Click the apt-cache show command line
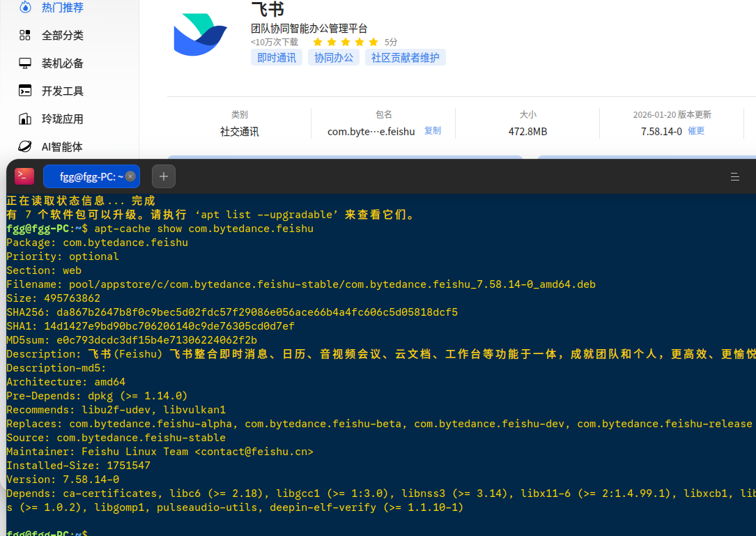 click(160, 229)
